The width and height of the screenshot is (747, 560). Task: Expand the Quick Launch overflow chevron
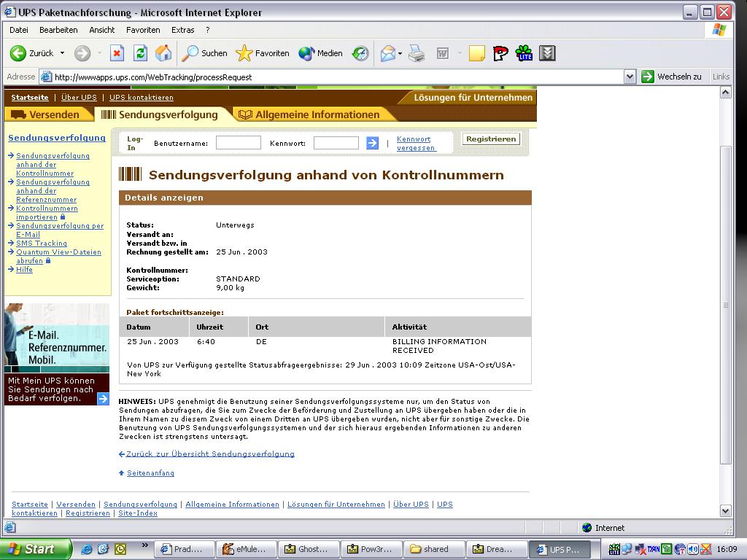click(144, 545)
